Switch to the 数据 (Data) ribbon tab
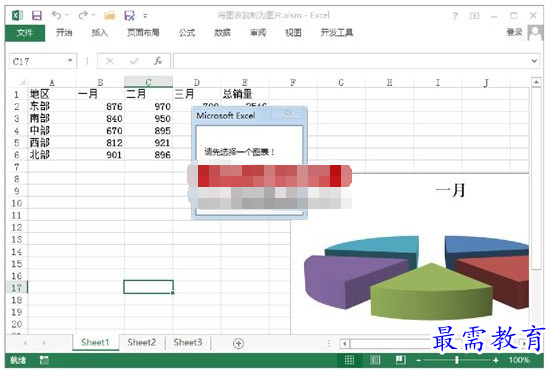This screenshot has height=370, width=554. [222, 33]
